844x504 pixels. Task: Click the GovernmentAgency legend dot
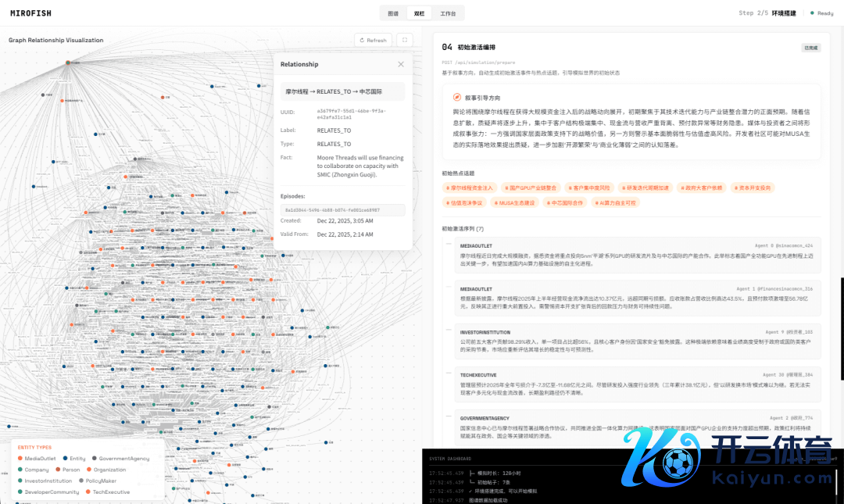(95, 459)
